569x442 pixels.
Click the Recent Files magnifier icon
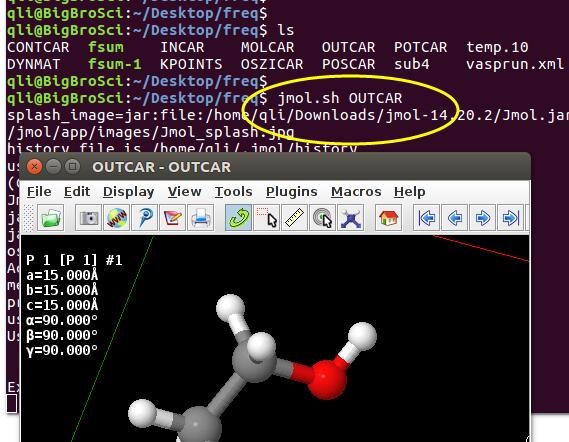coord(145,218)
